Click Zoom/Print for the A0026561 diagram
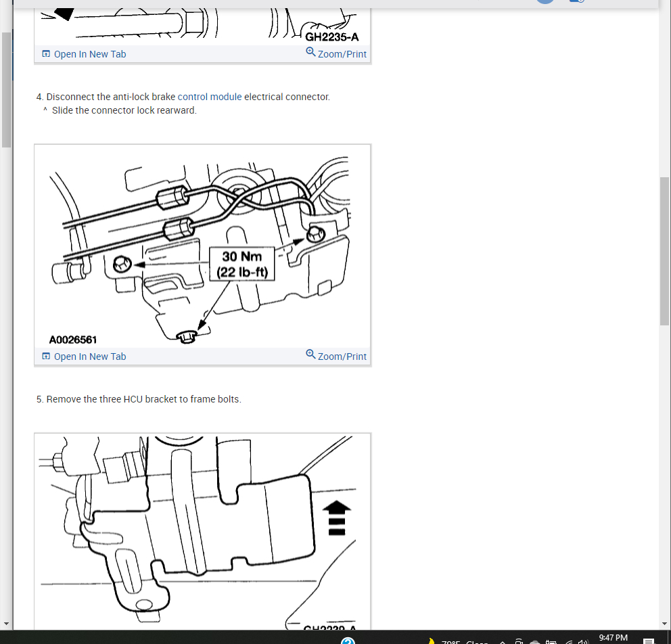Image resolution: width=671 pixels, height=644 pixels. click(x=336, y=356)
